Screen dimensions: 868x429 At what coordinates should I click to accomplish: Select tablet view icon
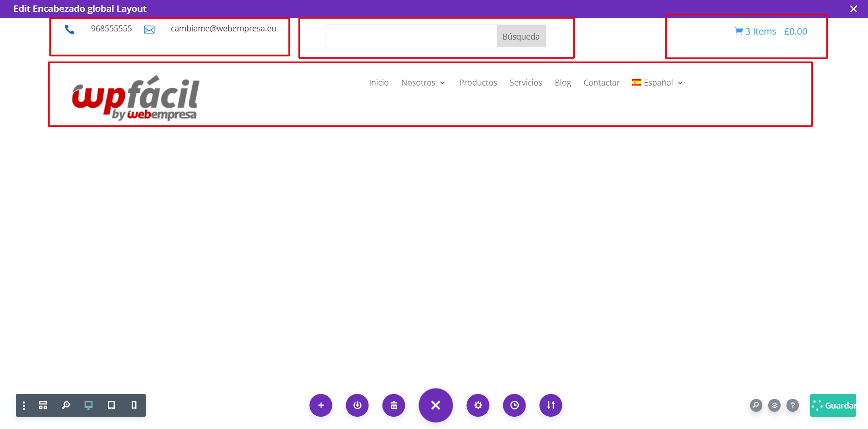(x=111, y=405)
